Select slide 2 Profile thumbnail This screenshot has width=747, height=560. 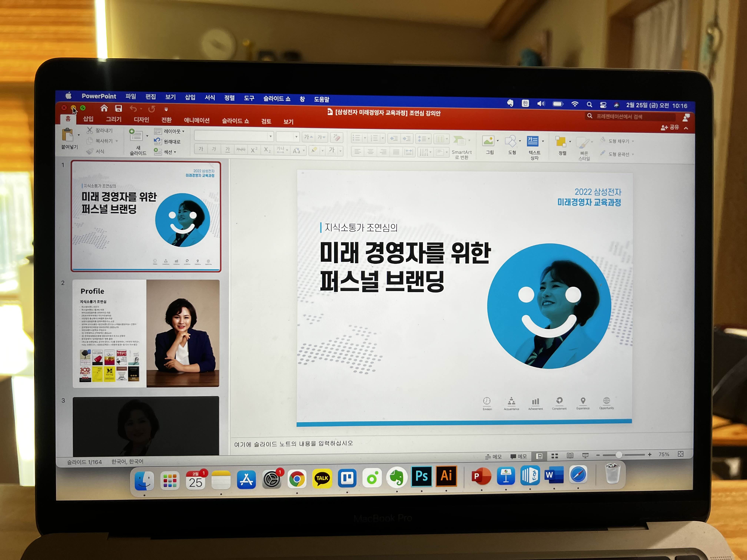click(x=146, y=333)
